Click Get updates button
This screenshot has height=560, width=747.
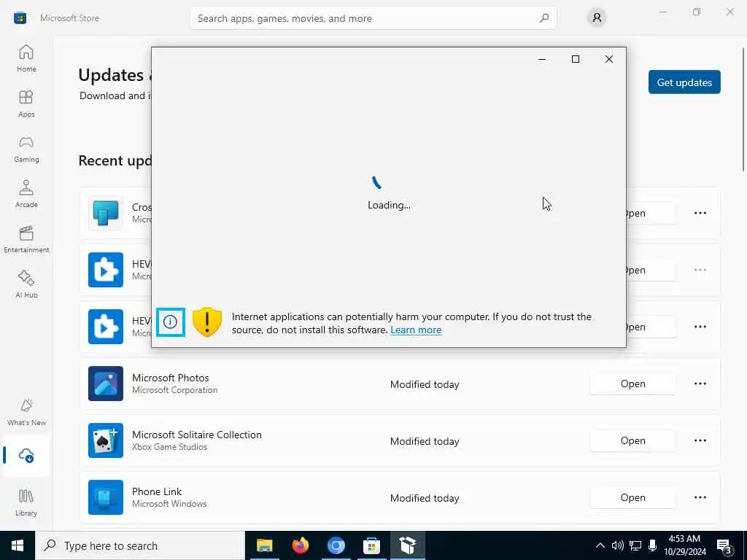pos(684,82)
